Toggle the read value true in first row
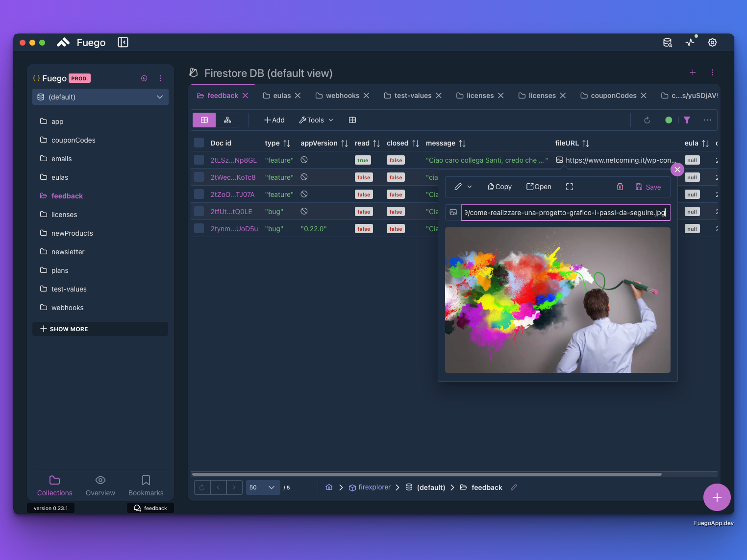Screen dimensions: 747x560 coord(363,160)
